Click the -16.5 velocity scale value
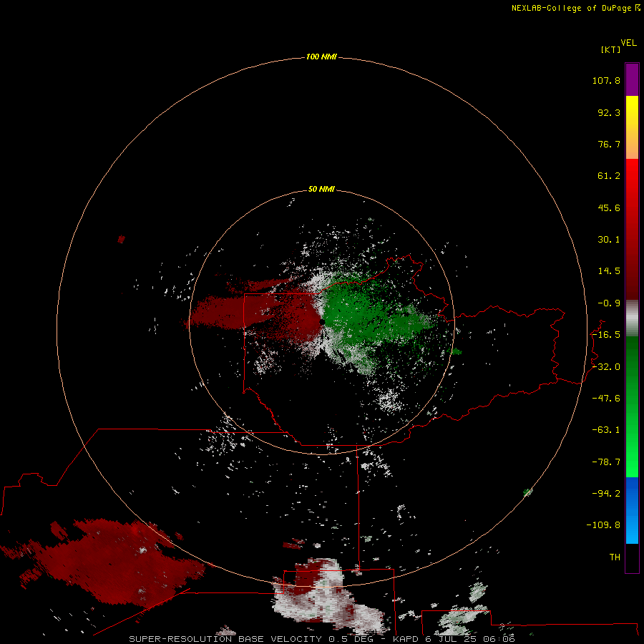 [606, 335]
